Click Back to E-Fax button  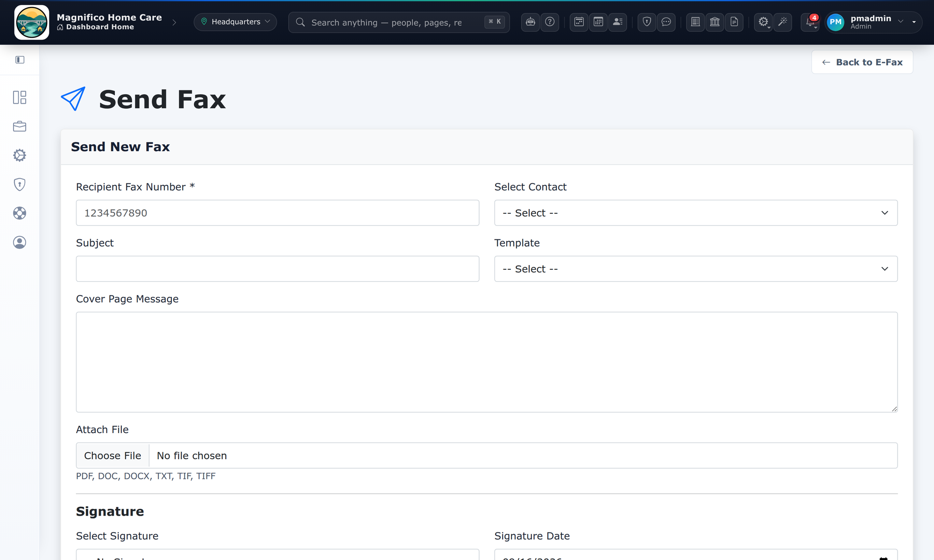point(862,62)
